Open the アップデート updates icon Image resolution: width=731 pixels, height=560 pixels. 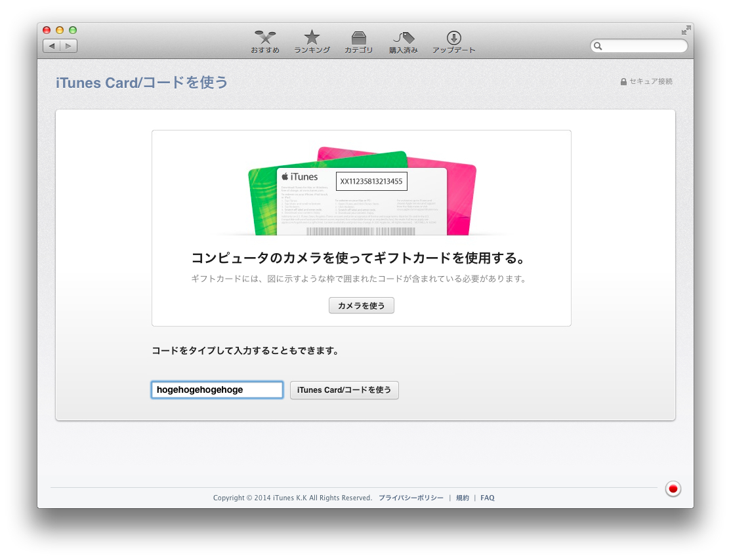click(x=453, y=42)
